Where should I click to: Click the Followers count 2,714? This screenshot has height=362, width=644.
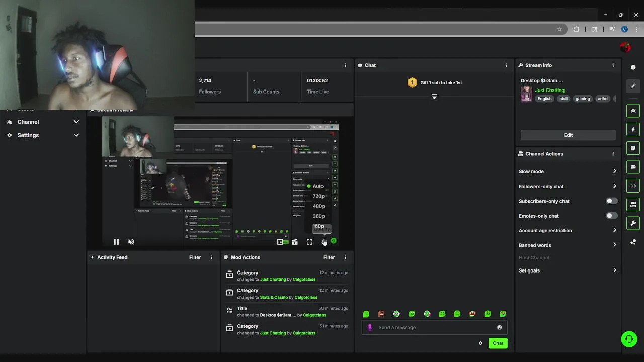(205, 80)
